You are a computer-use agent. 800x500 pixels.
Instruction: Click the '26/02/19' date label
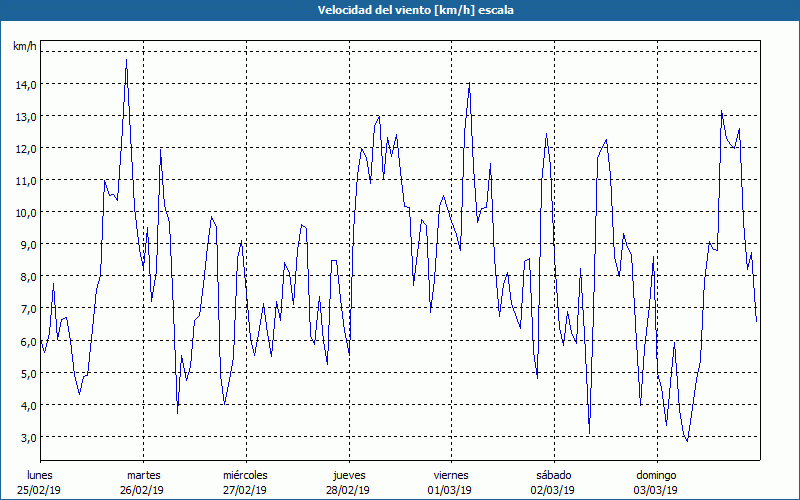coord(142,490)
